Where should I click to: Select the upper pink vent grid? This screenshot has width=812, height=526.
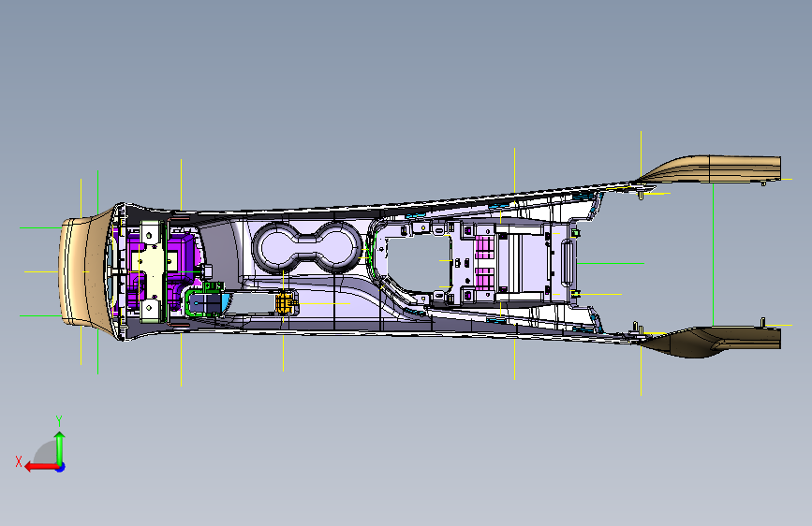click(x=485, y=247)
